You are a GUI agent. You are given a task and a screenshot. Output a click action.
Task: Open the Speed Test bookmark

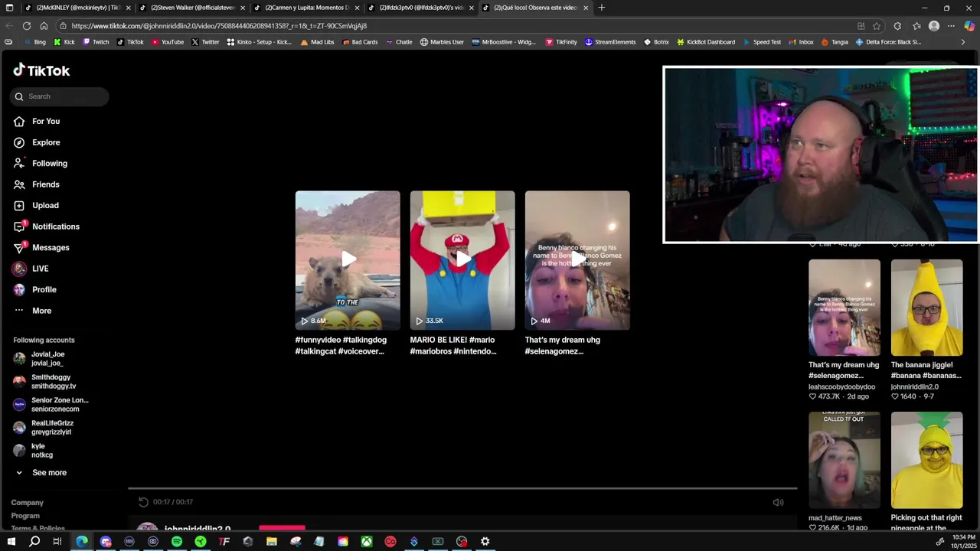pyautogui.click(x=761, y=42)
